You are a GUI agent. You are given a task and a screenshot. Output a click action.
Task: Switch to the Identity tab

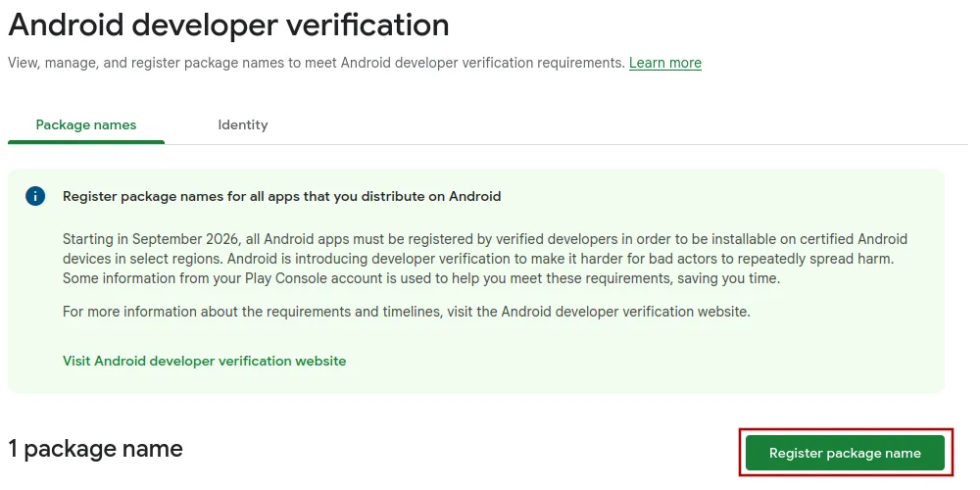point(242,125)
